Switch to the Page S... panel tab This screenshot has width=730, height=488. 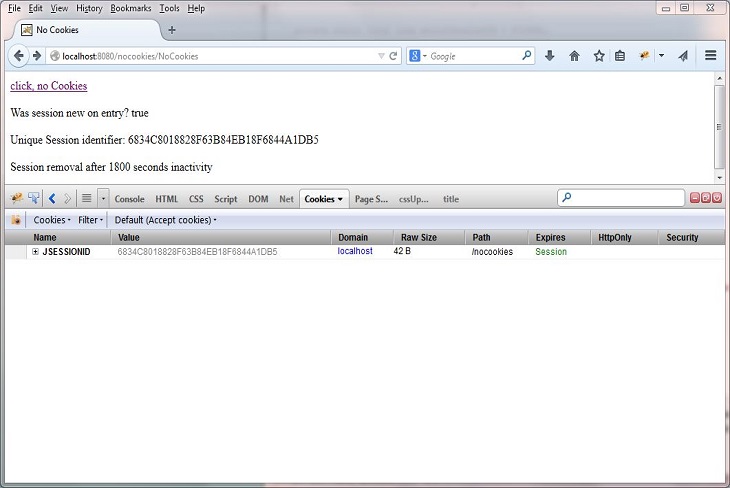click(x=371, y=199)
